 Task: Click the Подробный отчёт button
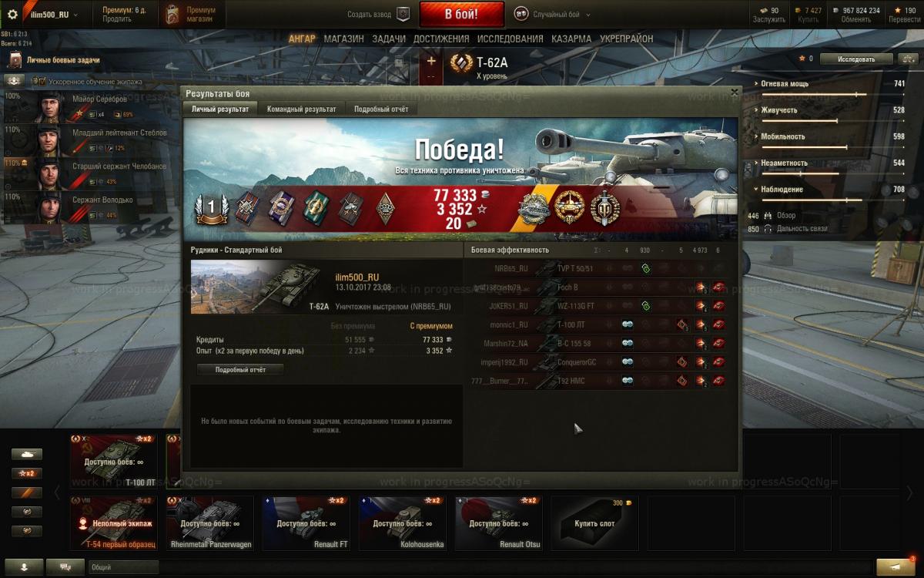pyautogui.click(x=240, y=370)
